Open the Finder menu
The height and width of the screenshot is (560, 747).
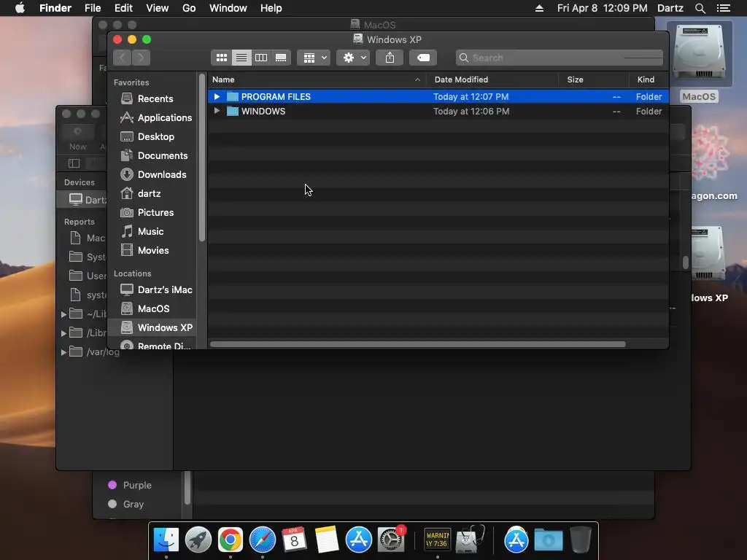(55, 8)
